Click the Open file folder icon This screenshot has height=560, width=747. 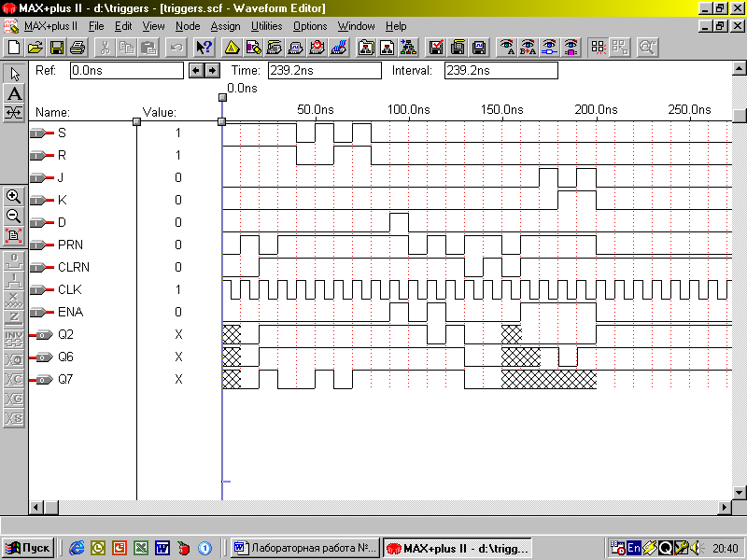click(35, 47)
